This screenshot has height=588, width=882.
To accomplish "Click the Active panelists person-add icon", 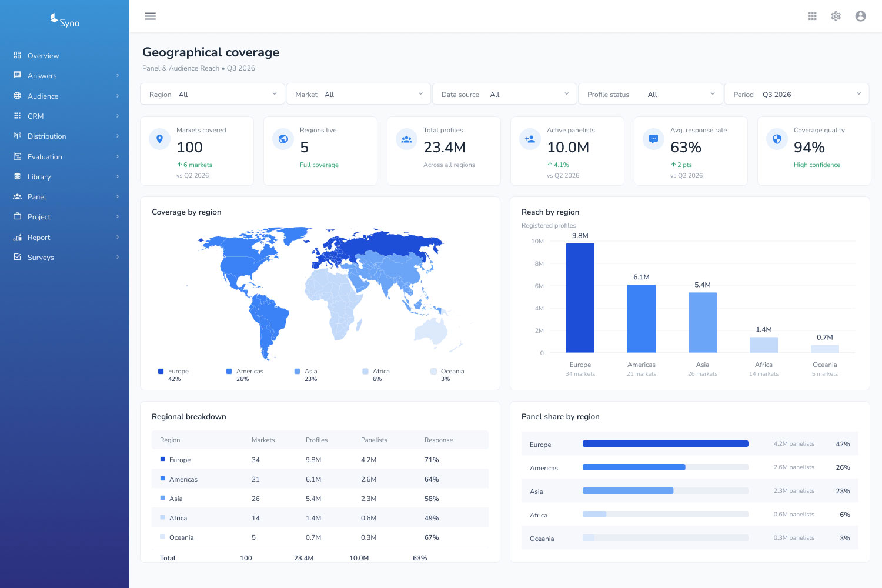I will pyautogui.click(x=530, y=139).
